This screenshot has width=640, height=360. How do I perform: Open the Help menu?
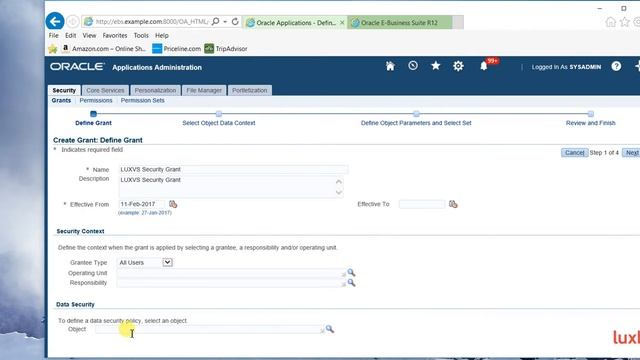162,36
